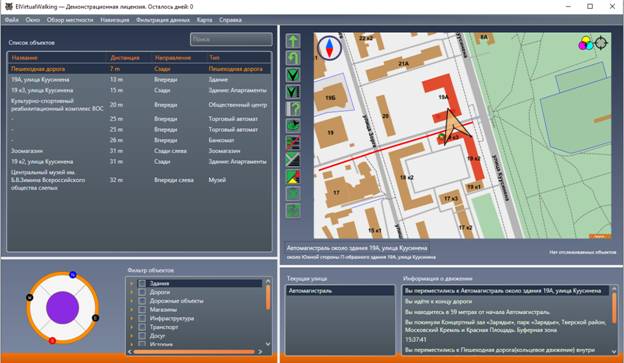Select the Банкомат row in object list
Screen dimensions: 624x363
point(139,140)
